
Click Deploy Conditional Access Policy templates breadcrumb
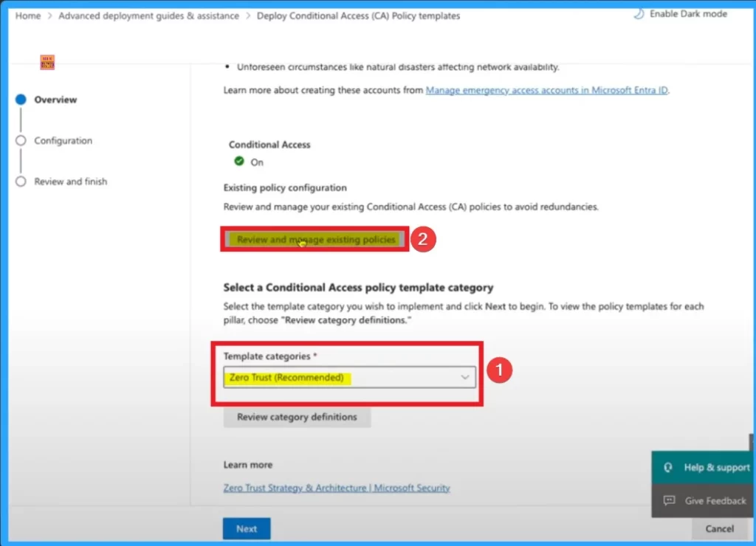[x=358, y=16]
